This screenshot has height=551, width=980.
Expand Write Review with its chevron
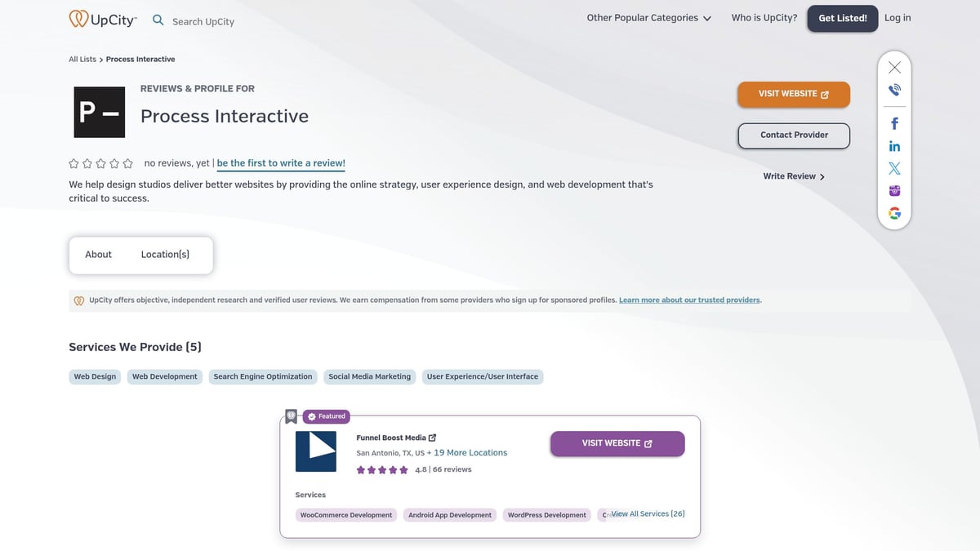793,176
